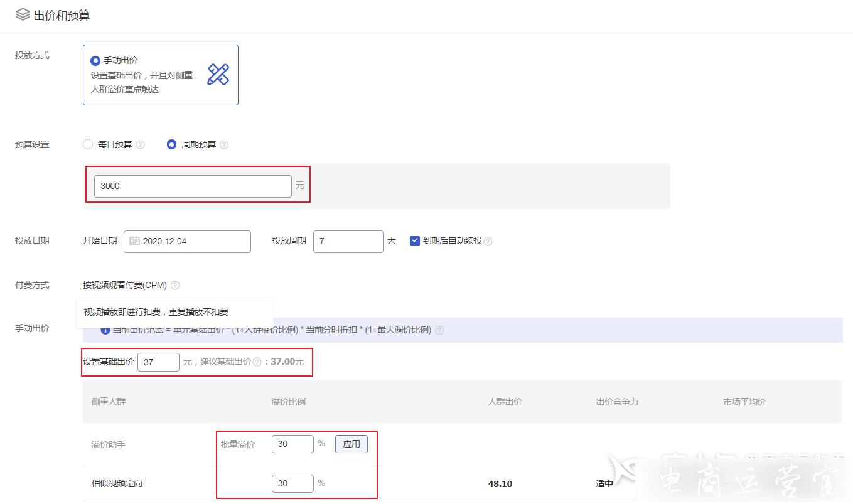Open help icon beside 按视频观看付费(CPM)
853x504 pixels.
coord(175,286)
